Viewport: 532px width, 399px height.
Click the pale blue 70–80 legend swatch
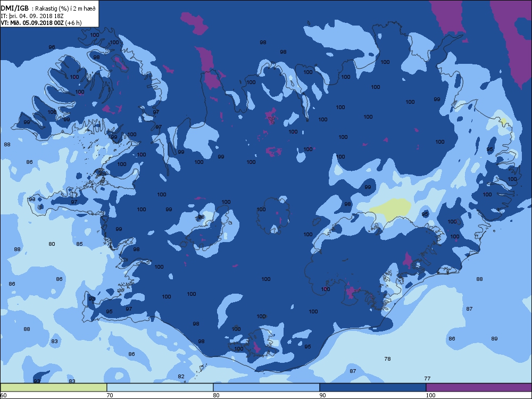click(160, 387)
